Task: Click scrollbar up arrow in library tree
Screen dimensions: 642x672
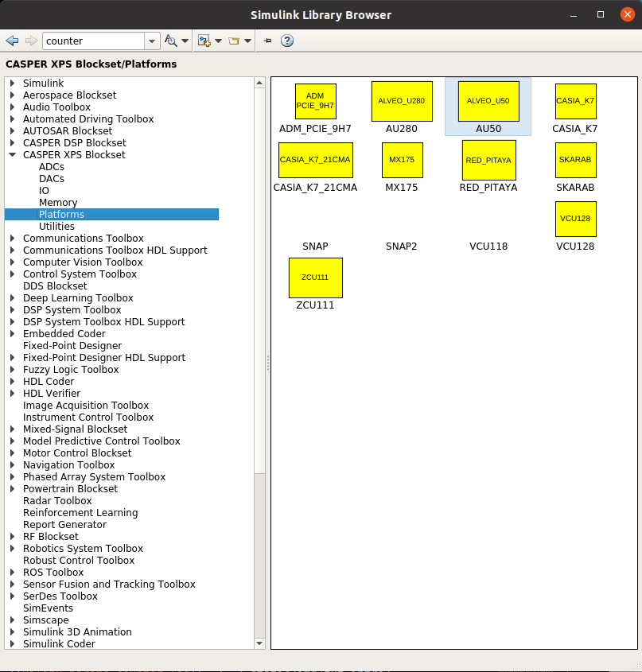Action: (259, 83)
